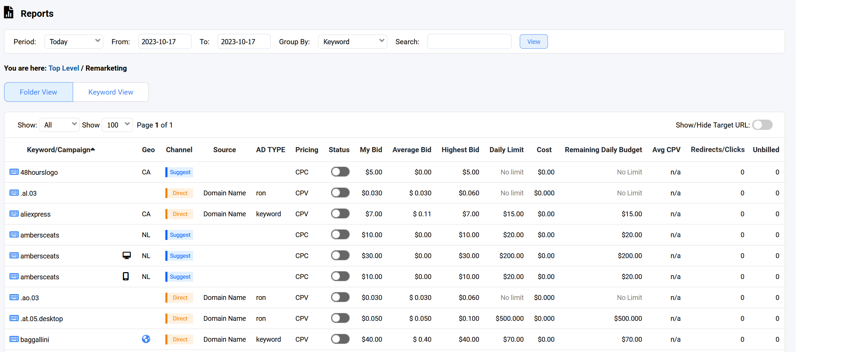This screenshot has width=868, height=352.
Task: Click keyboard icon of ambersceats mobile row
Action: pyautogui.click(x=14, y=276)
